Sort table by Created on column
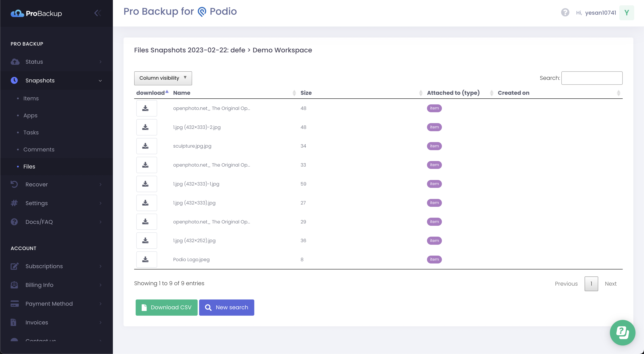Image resolution: width=644 pixels, height=354 pixels. 513,93
